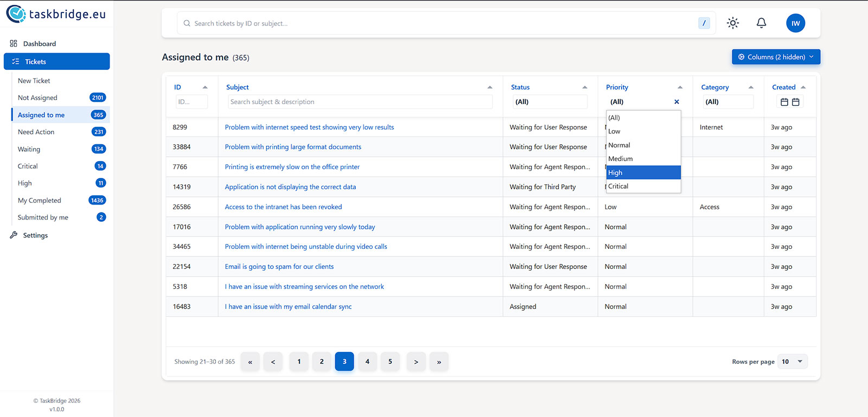
Task: Choose Medium in the Priority filter list
Action: coord(643,159)
